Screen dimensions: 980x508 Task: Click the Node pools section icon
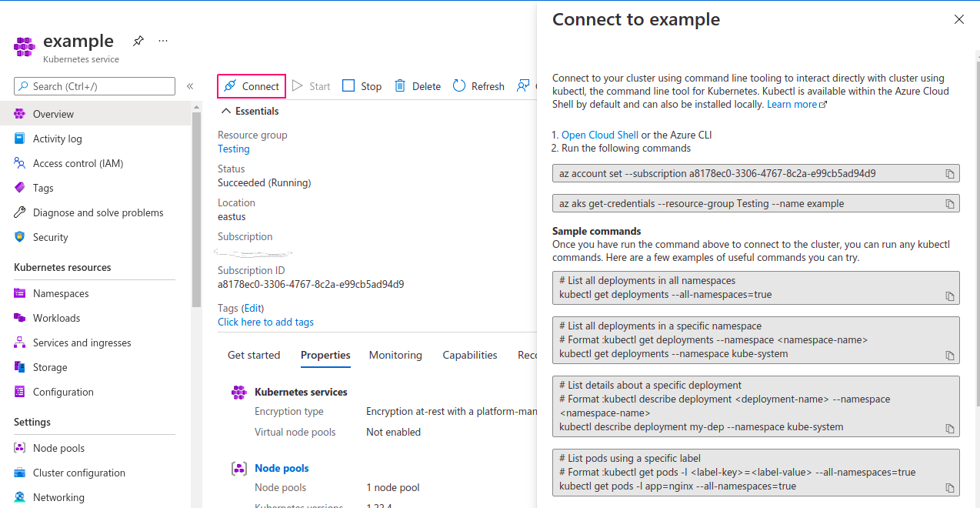click(239, 469)
